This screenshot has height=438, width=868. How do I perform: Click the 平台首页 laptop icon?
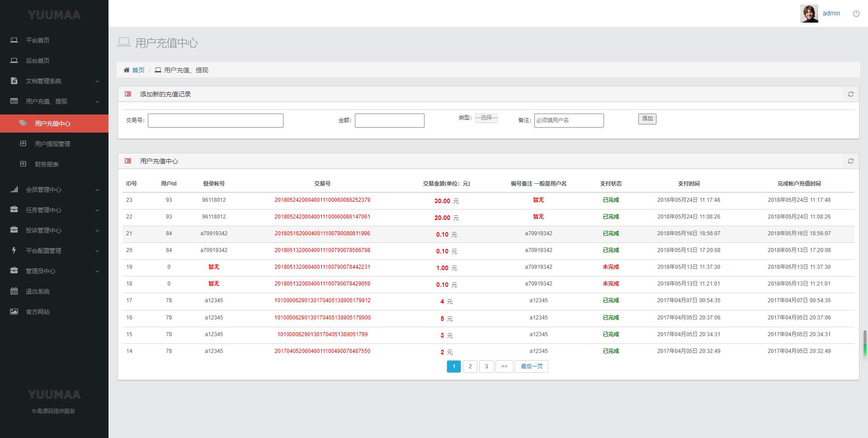pos(14,40)
